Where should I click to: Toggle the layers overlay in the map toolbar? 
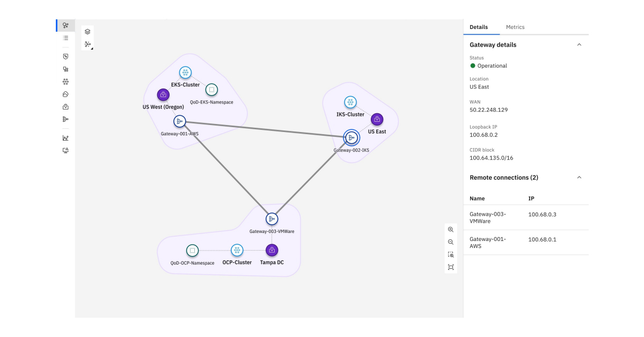(x=87, y=31)
